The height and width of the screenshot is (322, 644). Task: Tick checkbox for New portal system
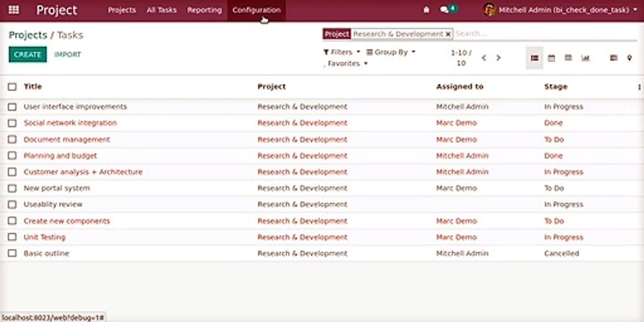(12, 188)
